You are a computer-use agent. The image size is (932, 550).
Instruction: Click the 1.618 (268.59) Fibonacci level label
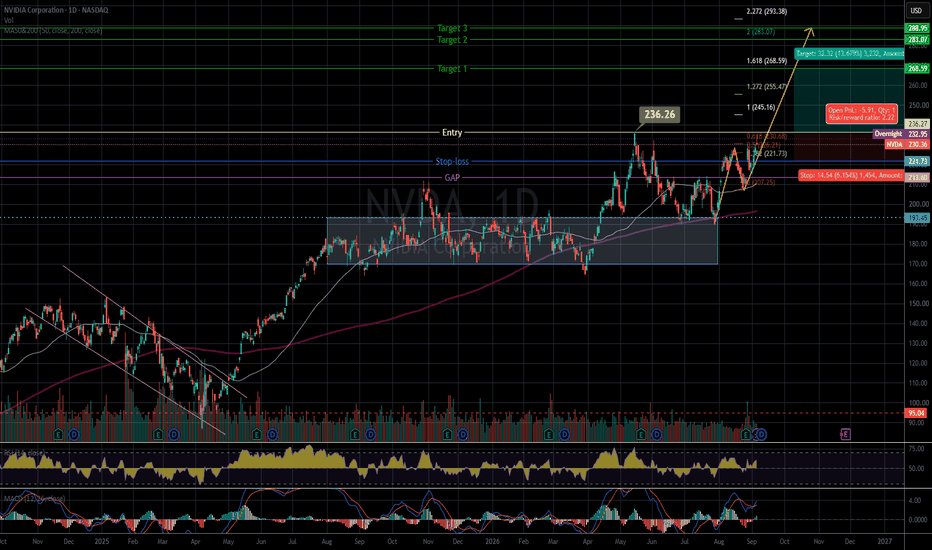[767, 61]
